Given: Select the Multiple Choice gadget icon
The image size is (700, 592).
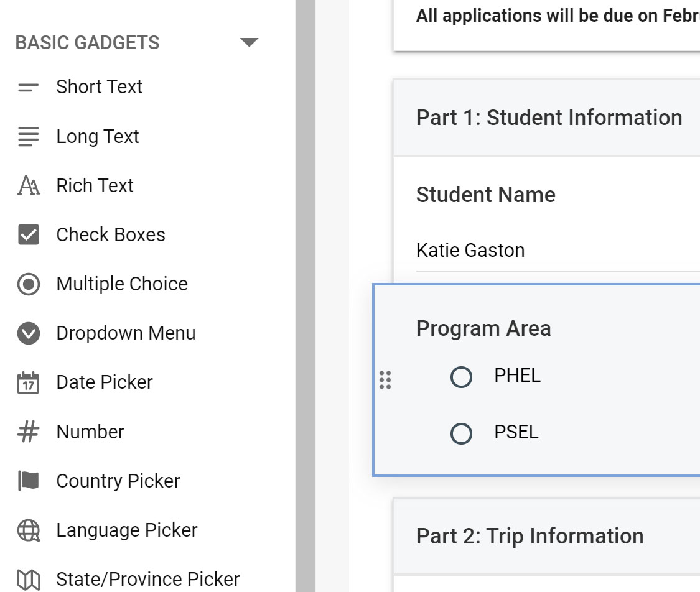Looking at the screenshot, I should click(29, 284).
